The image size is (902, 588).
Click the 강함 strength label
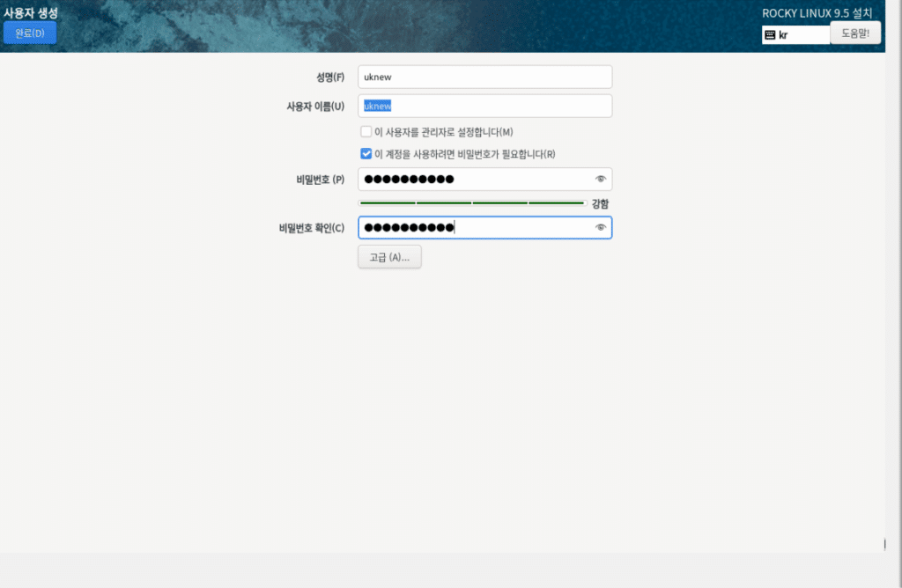(600, 203)
